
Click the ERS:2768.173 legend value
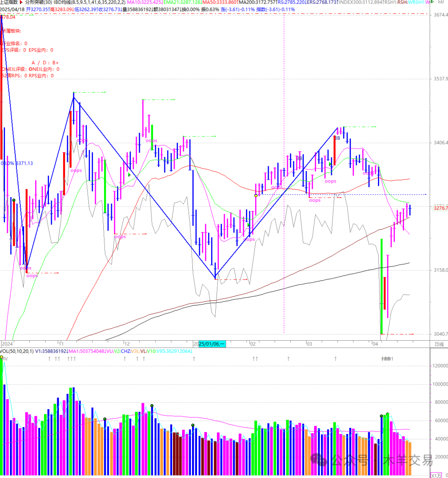pos(322,2)
